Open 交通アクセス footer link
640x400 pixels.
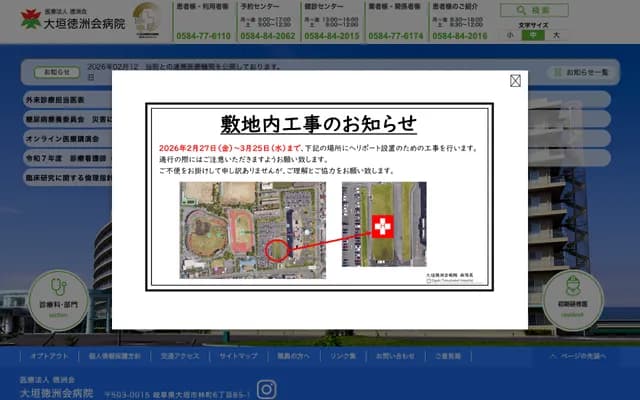point(180,356)
